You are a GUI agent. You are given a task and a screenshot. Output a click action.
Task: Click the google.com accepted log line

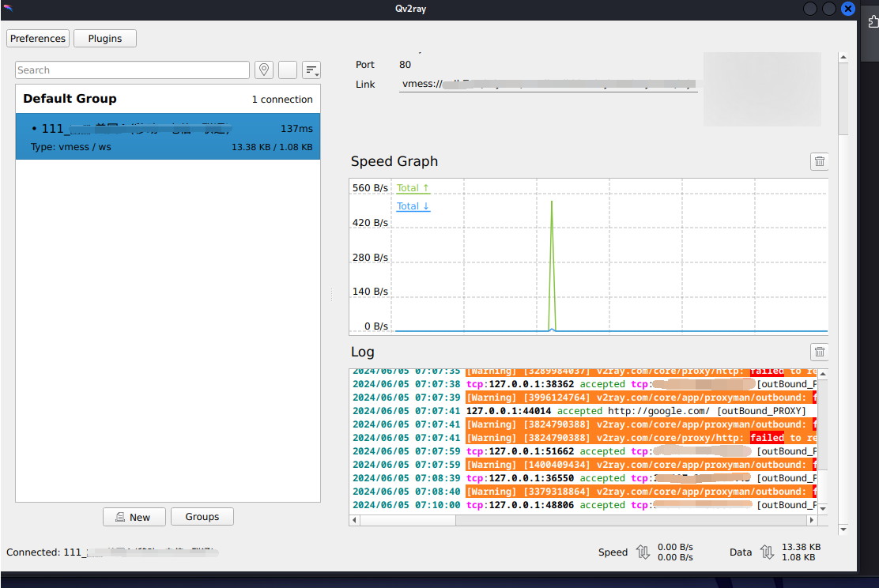pyautogui.click(x=579, y=411)
